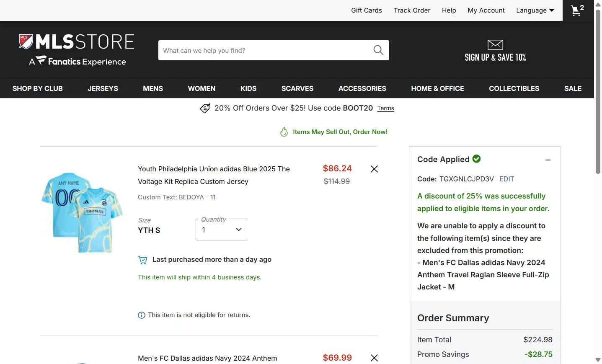Open the Collectibles menu
Screen dimensions: 602x364
pyautogui.click(x=514, y=88)
